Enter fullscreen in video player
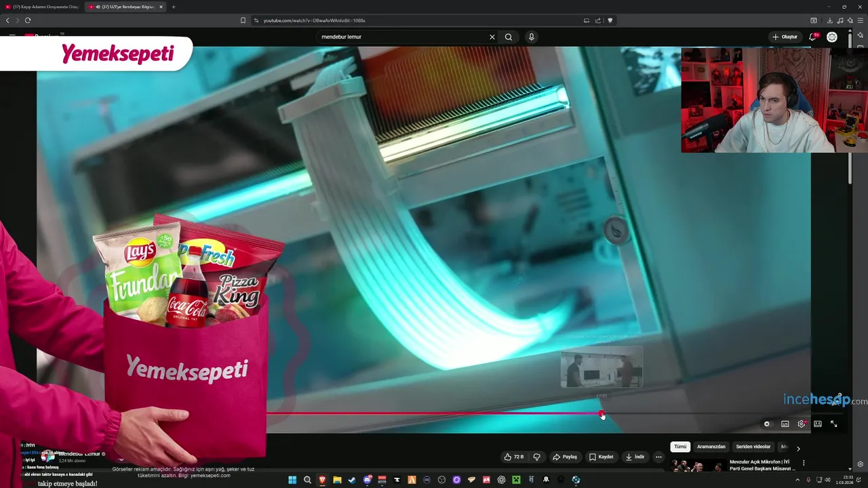Screen dimensions: 868x488 [x=834, y=424]
